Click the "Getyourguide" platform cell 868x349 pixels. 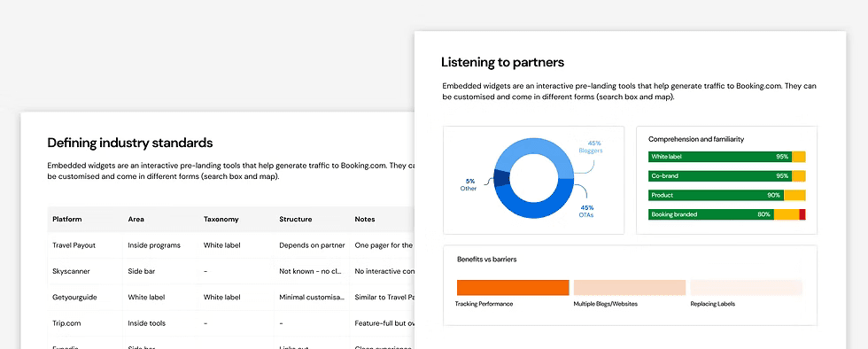point(74,297)
